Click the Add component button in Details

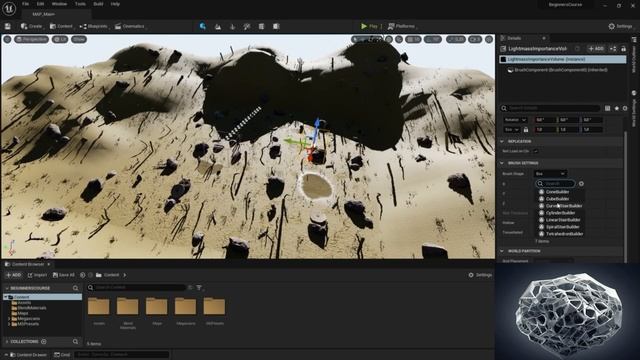point(596,49)
